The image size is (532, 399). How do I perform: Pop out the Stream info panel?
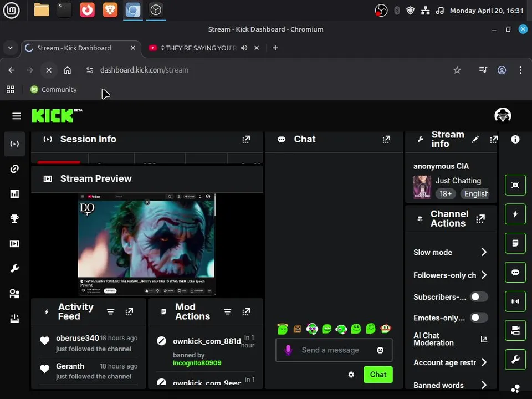pos(494,139)
